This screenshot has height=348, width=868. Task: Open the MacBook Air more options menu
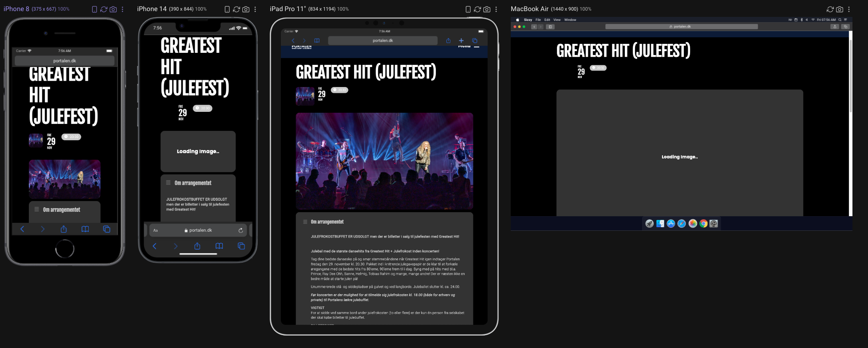click(x=849, y=9)
